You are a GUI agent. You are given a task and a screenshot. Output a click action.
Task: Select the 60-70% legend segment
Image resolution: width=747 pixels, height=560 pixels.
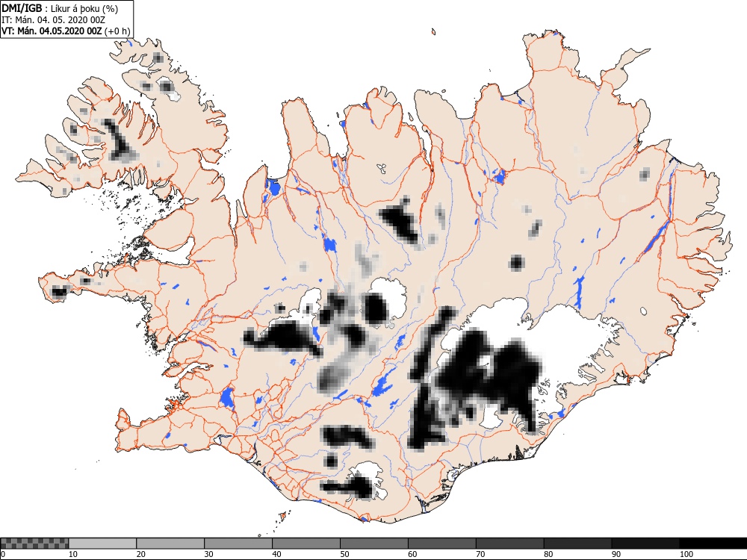click(442, 544)
